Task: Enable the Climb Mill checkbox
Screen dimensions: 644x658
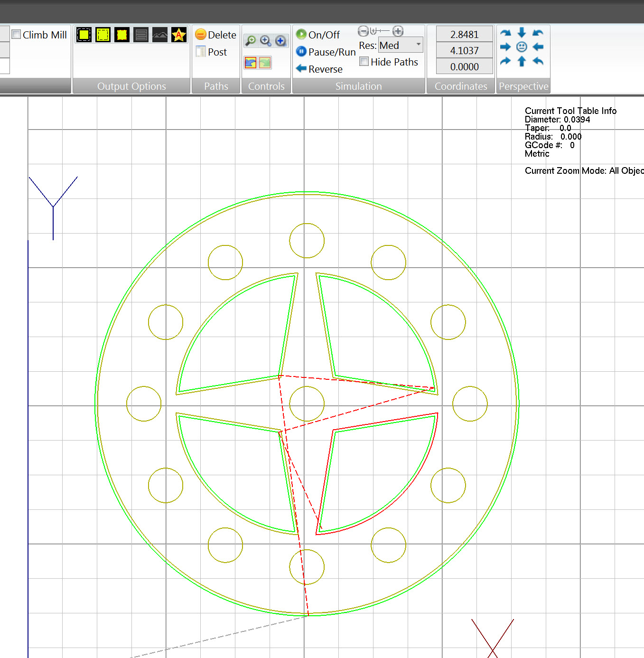Action: (x=17, y=35)
